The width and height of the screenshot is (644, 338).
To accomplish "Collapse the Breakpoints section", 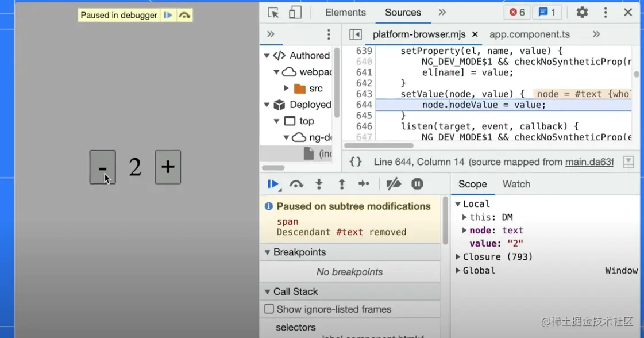I will [267, 252].
